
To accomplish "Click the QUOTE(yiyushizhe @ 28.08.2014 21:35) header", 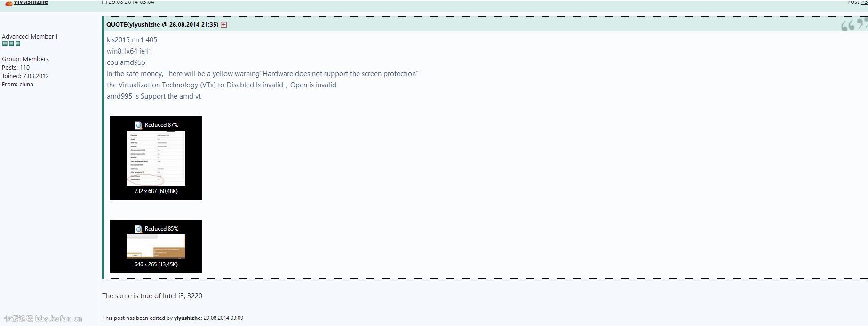I will coord(162,24).
